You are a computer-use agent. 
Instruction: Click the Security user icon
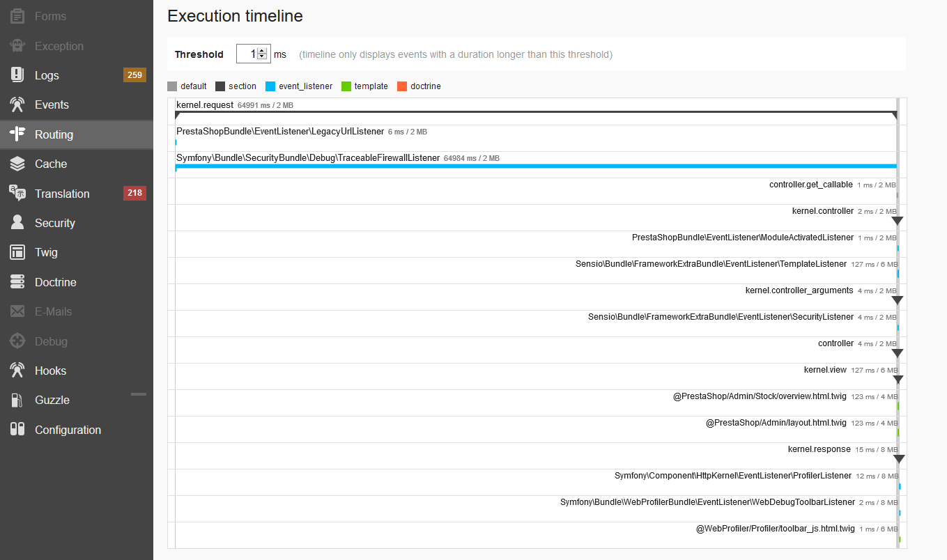17,223
